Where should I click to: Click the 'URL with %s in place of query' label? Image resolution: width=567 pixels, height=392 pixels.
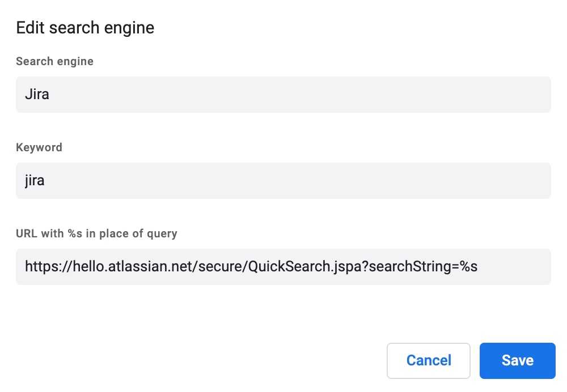pyautogui.click(x=96, y=233)
